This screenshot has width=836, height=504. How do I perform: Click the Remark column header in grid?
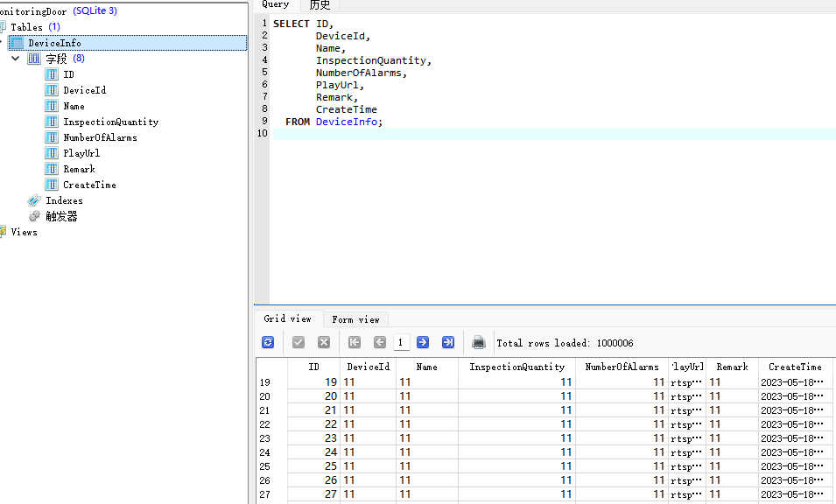coord(733,367)
